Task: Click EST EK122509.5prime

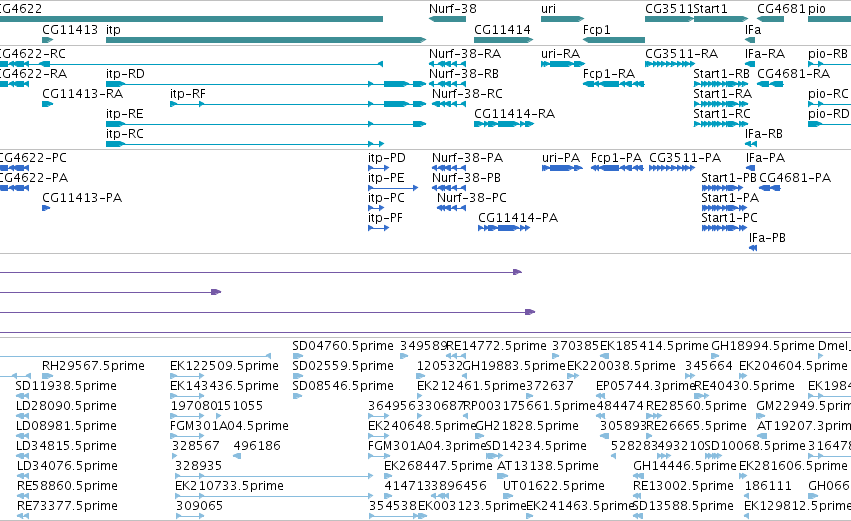Action: point(224,366)
